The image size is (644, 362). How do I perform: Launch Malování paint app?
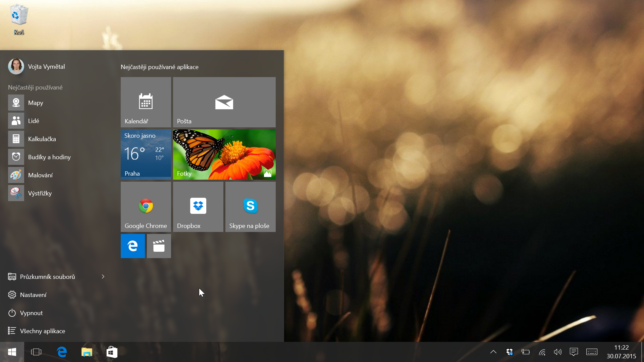[40, 175]
